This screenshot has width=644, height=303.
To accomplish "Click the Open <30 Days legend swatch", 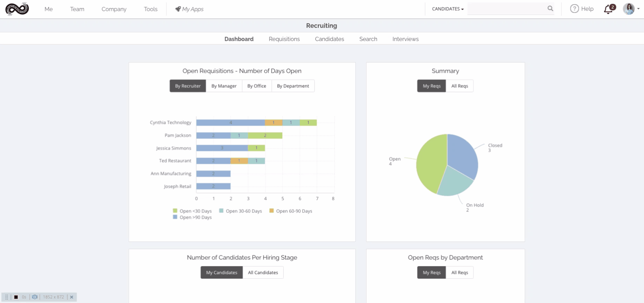I will tap(175, 211).
